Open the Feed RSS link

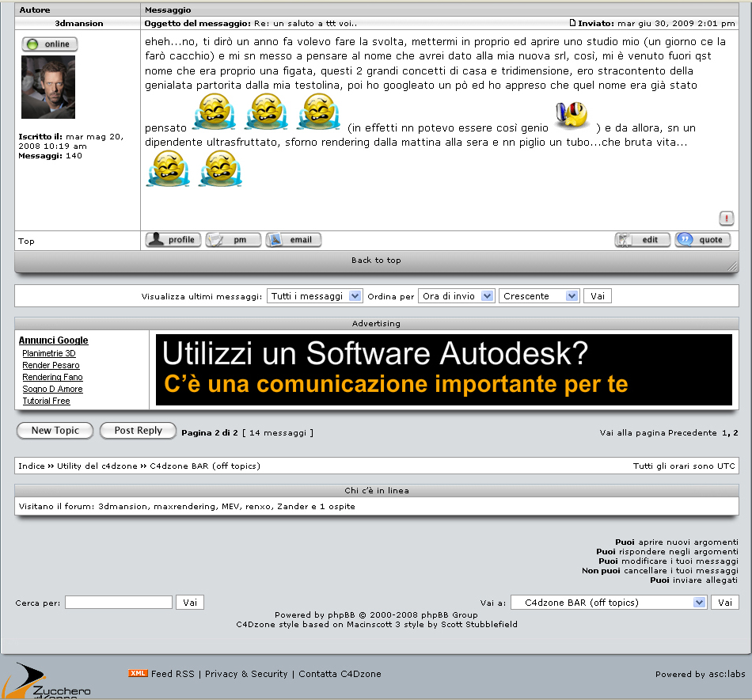[x=173, y=674]
